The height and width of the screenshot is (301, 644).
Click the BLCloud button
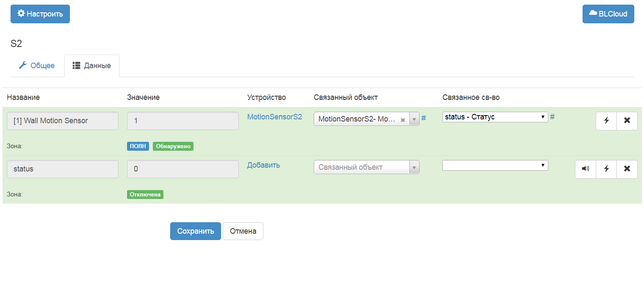click(608, 14)
